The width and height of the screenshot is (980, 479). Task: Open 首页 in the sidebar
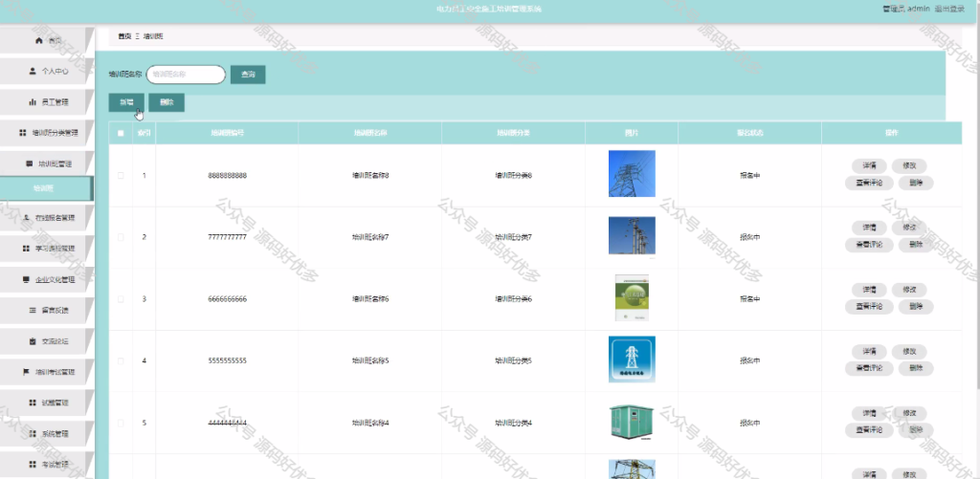coord(47,40)
